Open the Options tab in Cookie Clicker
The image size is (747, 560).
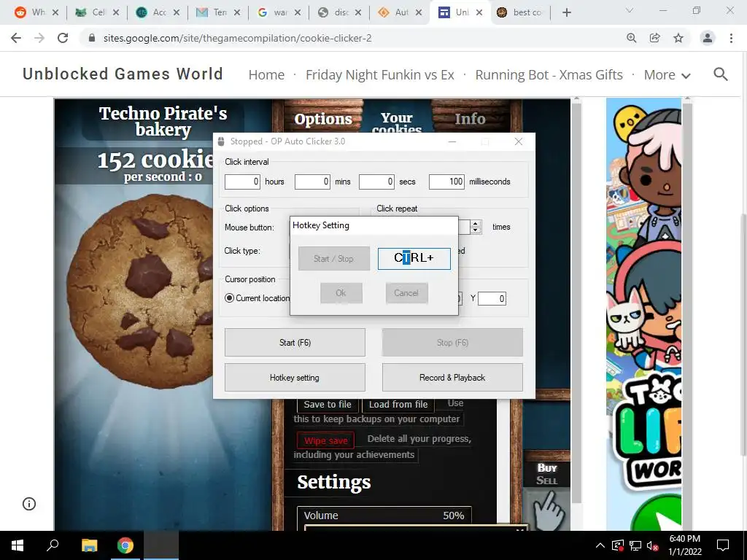pyautogui.click(x=323, y=119)
